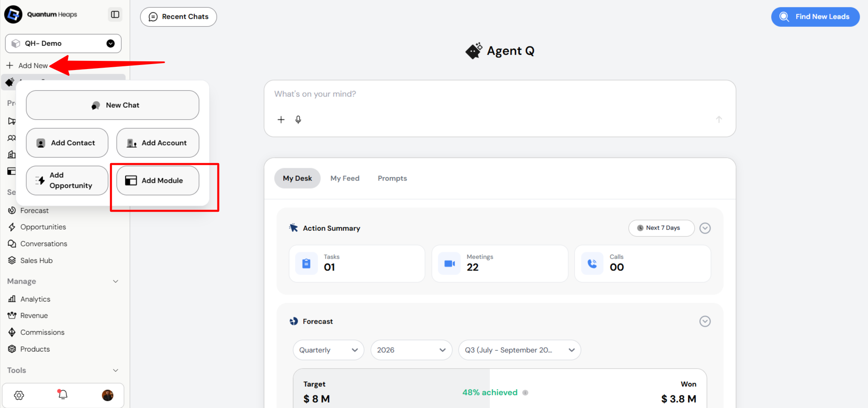Click Find New Leads button
868x408 pixels.
point(815,17)
